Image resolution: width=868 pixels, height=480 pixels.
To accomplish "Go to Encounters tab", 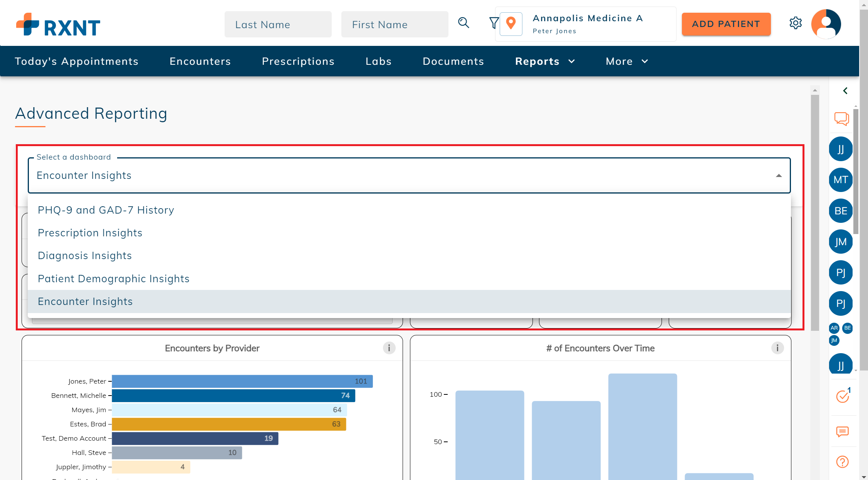I will coord(200,61).
